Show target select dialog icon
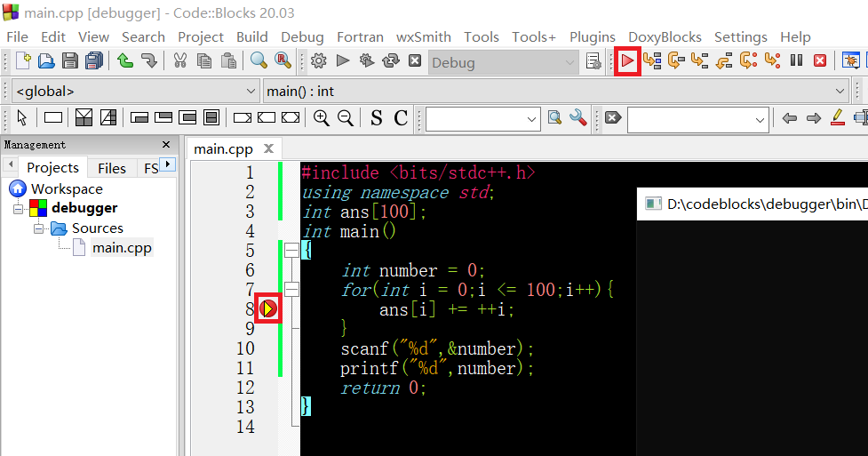Screen dimensions: 868x456 pos(593,61)
